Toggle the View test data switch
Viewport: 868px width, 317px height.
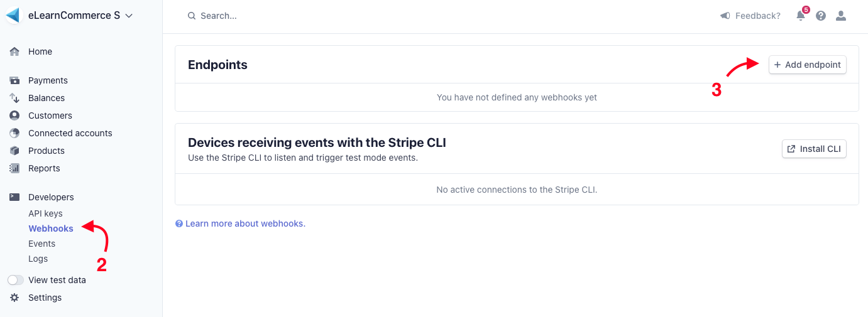tap(16, 280)
